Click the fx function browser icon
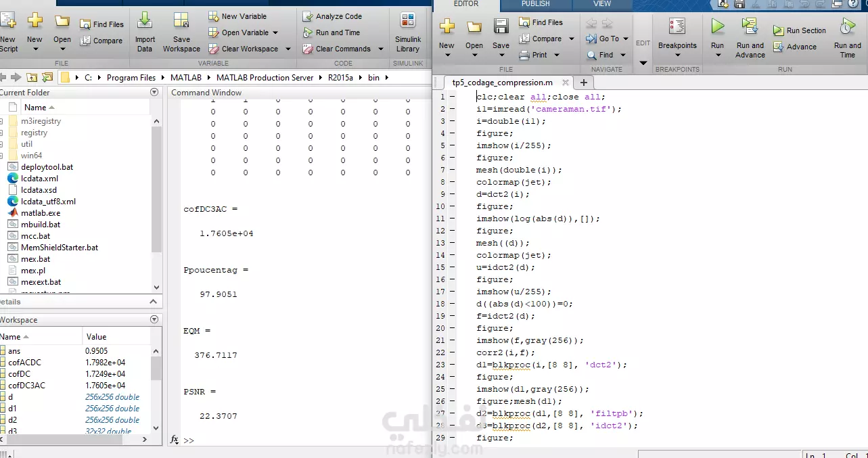This screenshot has height=458, width=868. pos(175,440)
